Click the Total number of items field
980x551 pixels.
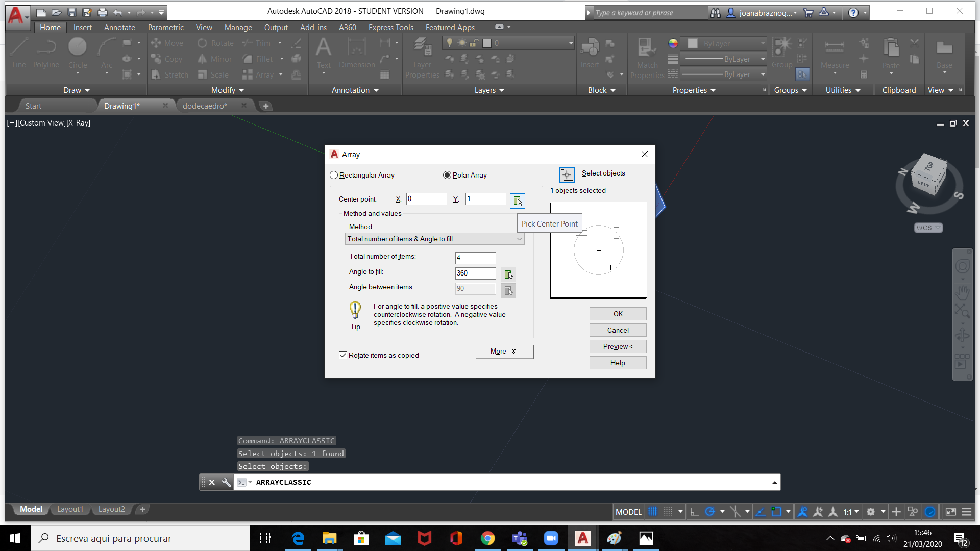coord(476,258)
